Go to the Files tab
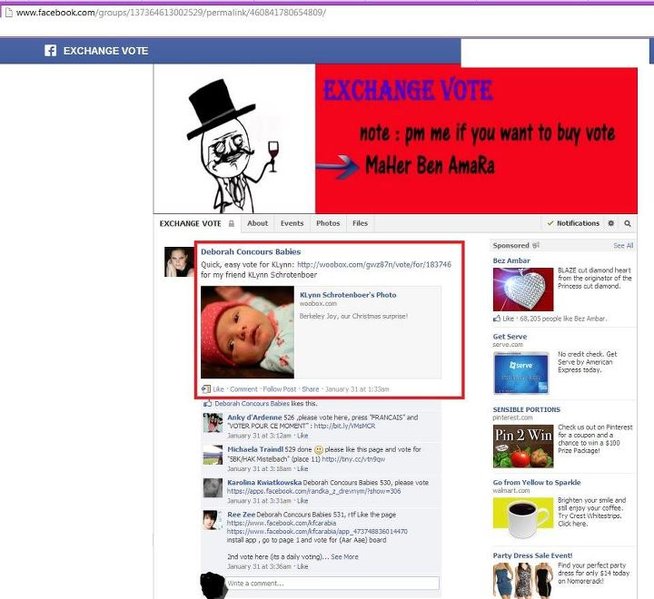Image resolution: width=654 pixels, height=599 pixels. [x=360, y=223]
